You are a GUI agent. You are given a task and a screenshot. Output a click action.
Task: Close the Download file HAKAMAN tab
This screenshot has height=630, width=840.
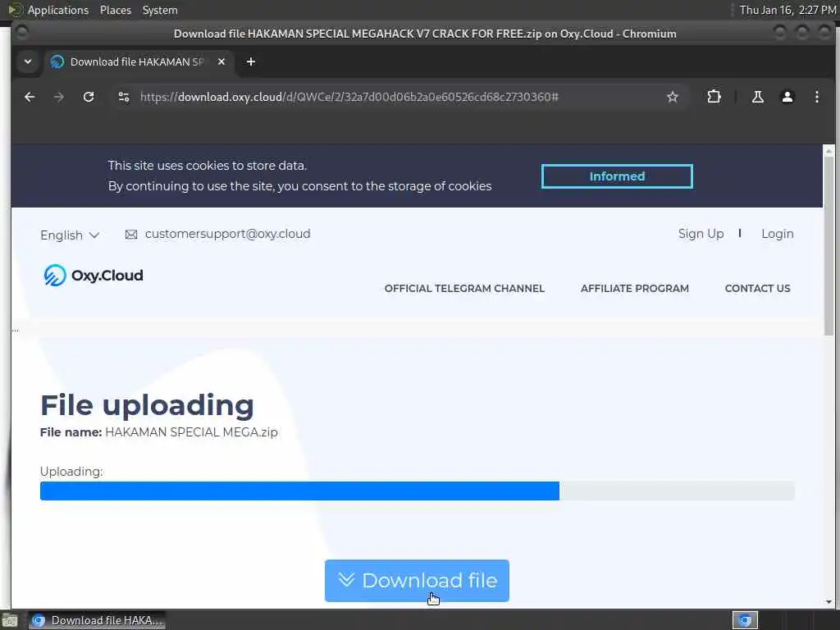click(x=221, y=62)
